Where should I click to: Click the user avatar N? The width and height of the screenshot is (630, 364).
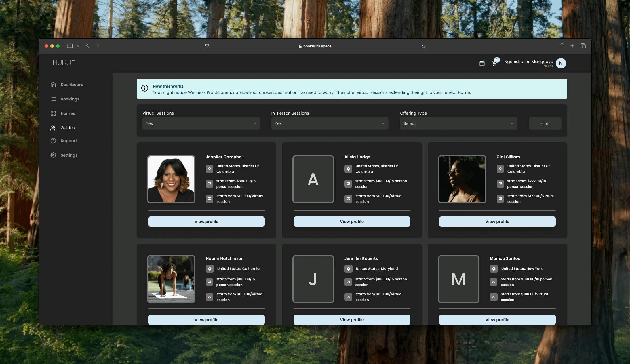[561, 63]
